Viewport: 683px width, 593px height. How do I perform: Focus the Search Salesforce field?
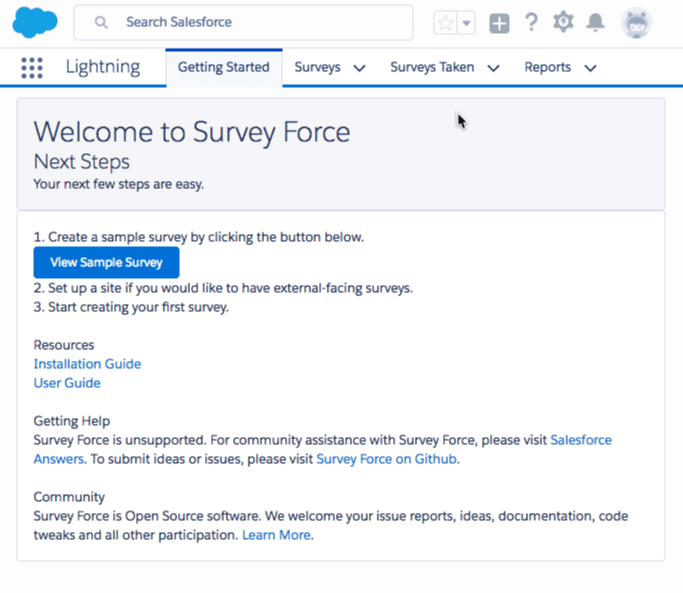pyautogui.click(x=243, y=22)
